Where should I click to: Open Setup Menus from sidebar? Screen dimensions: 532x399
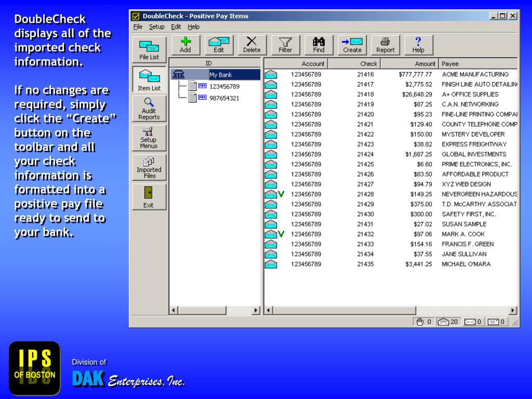149,138
